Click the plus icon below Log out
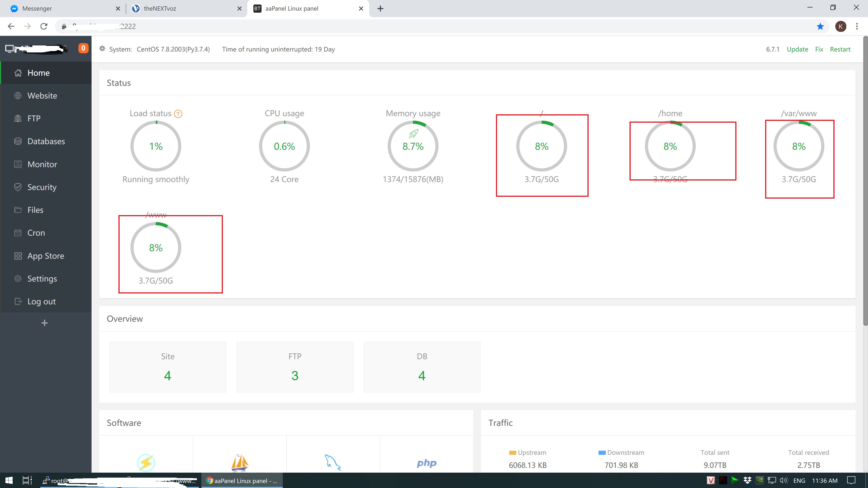This screenshot has height=488, width=868. pos(45,323)
